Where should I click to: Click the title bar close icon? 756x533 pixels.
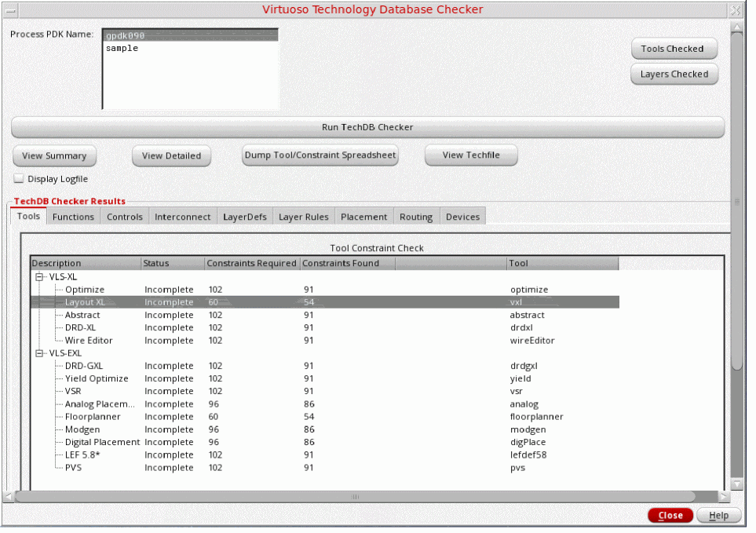(736, 9)
